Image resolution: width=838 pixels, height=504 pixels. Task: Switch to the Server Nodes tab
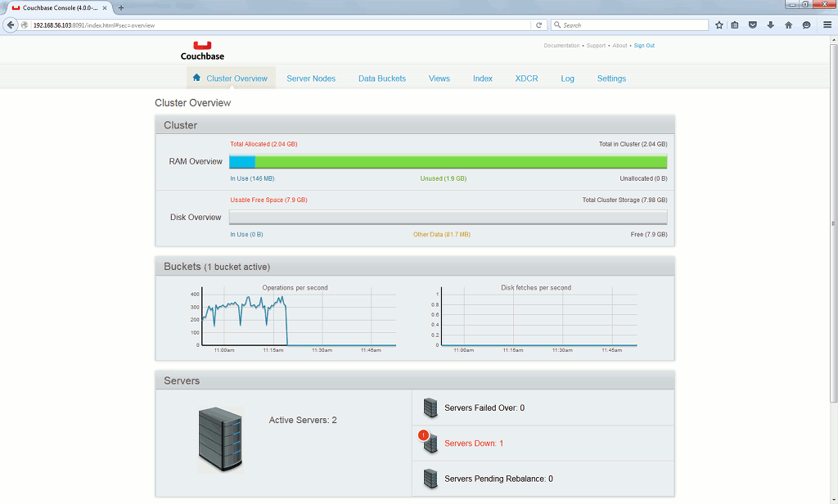pos(311,79)
